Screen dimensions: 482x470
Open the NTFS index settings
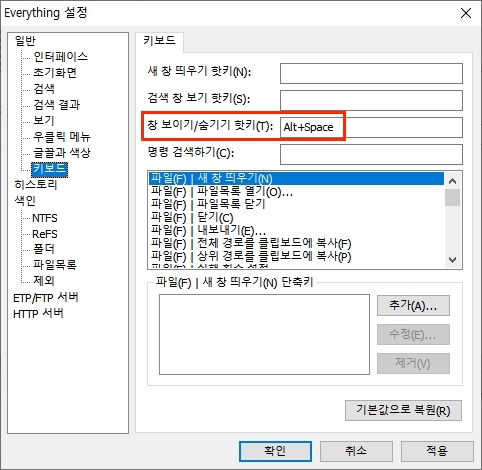45,218
